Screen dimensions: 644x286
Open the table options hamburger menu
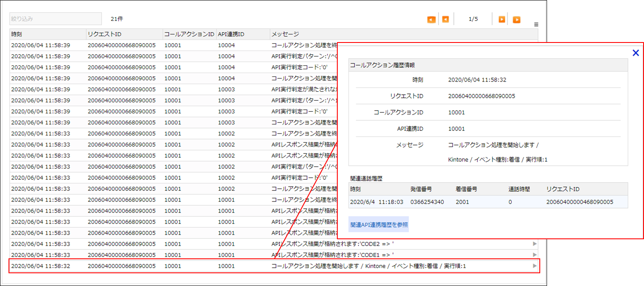click(x=536, y=25)
